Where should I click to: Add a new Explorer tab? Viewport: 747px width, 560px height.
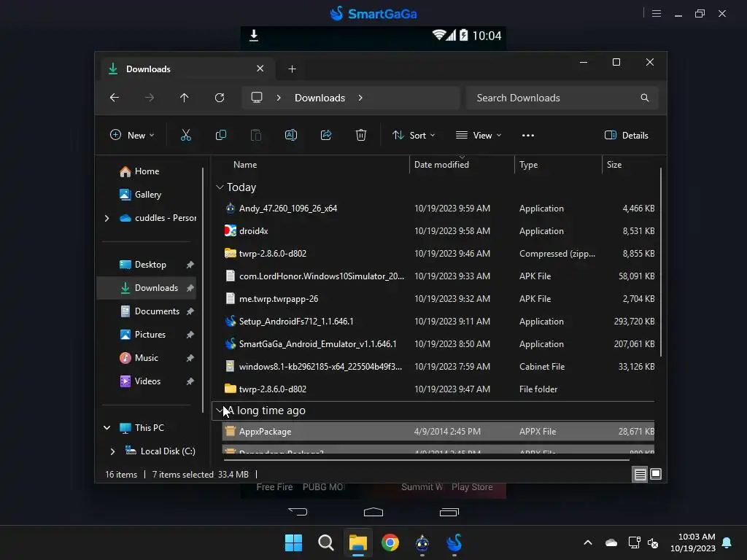292,69
